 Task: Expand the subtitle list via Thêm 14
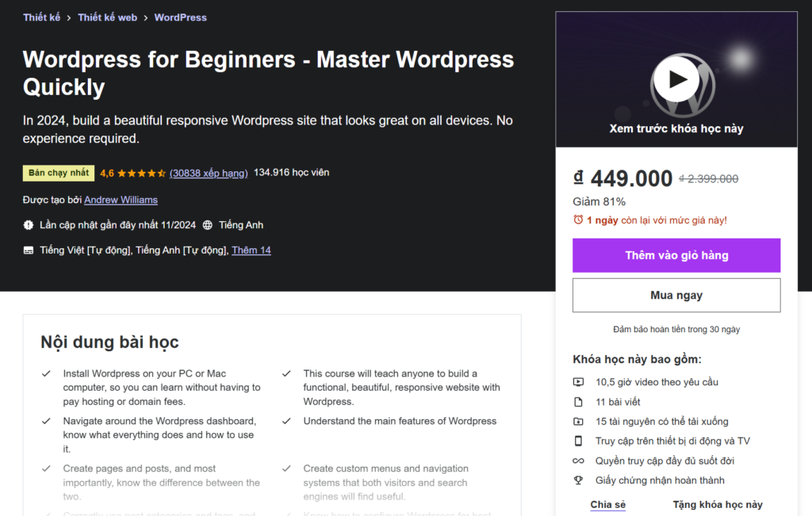click(x=253, y=250)
